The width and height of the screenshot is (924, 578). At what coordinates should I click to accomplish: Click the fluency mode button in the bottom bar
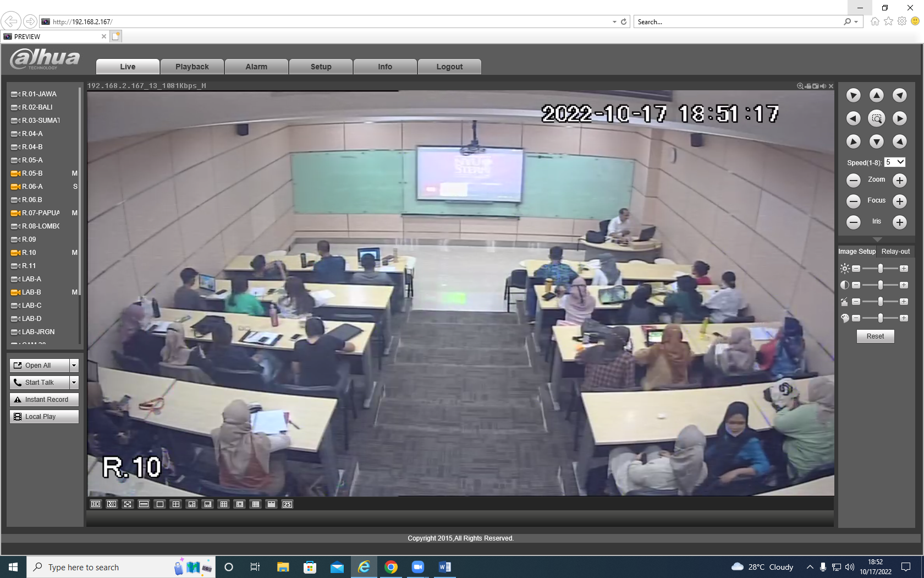[x=112, y=504]
